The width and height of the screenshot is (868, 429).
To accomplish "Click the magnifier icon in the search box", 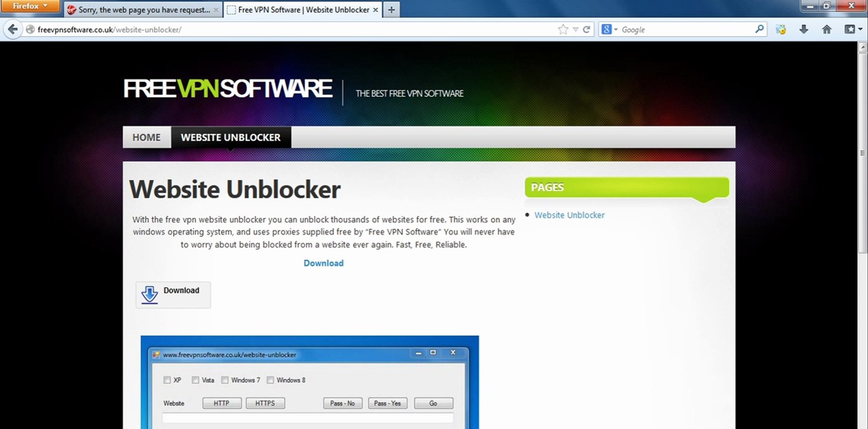I will pos(760,29).
